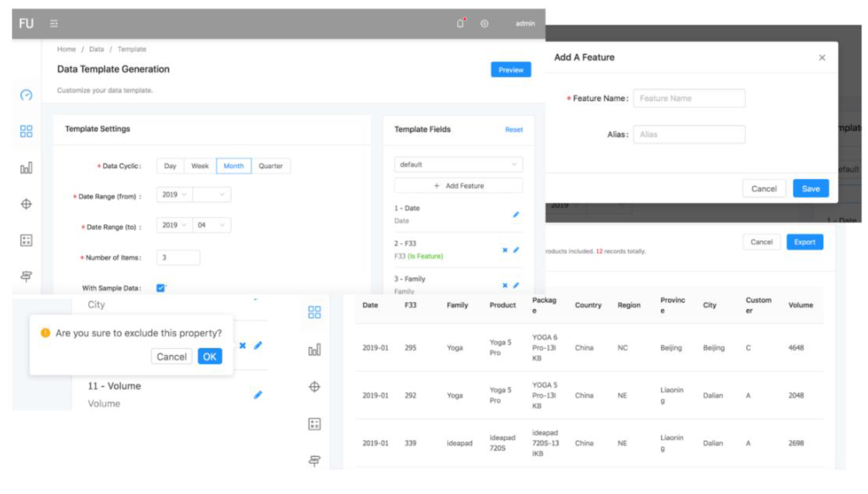
Task: Select Quarter as the data cyclic
Action: click(270, 166)
